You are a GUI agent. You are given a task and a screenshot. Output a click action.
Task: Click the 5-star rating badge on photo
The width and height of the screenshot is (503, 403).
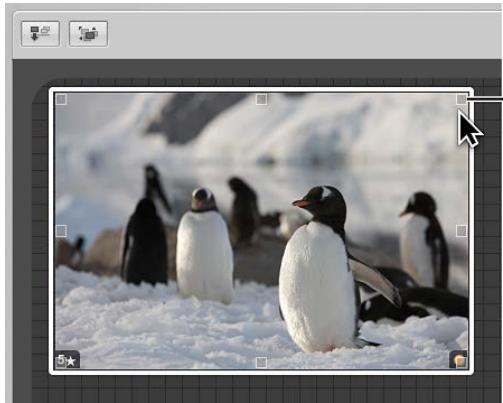pos(67,360)
